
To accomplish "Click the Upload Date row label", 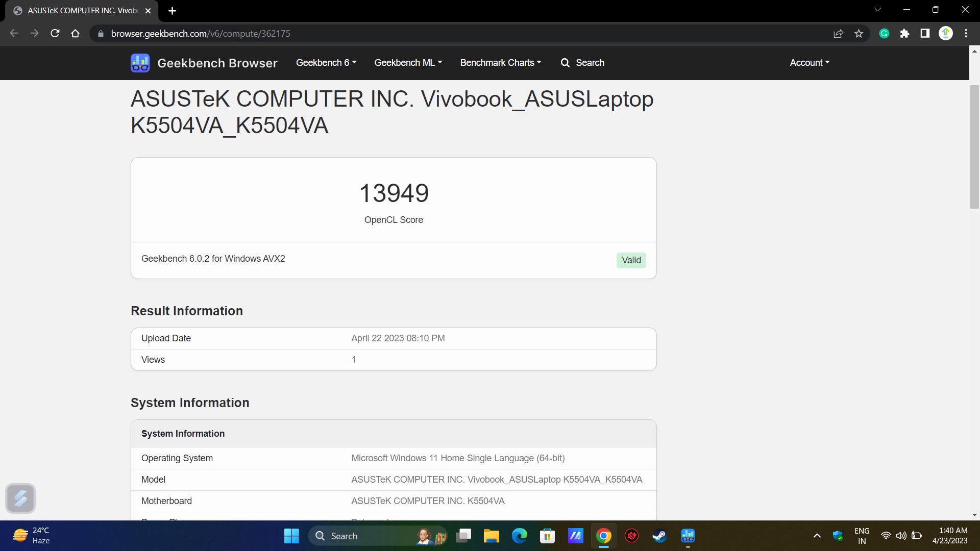I will [166, 338].
